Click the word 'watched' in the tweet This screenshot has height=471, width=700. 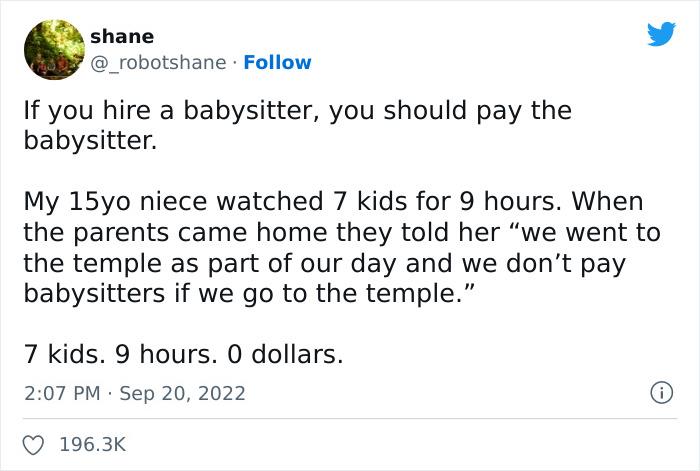point(270,201)
